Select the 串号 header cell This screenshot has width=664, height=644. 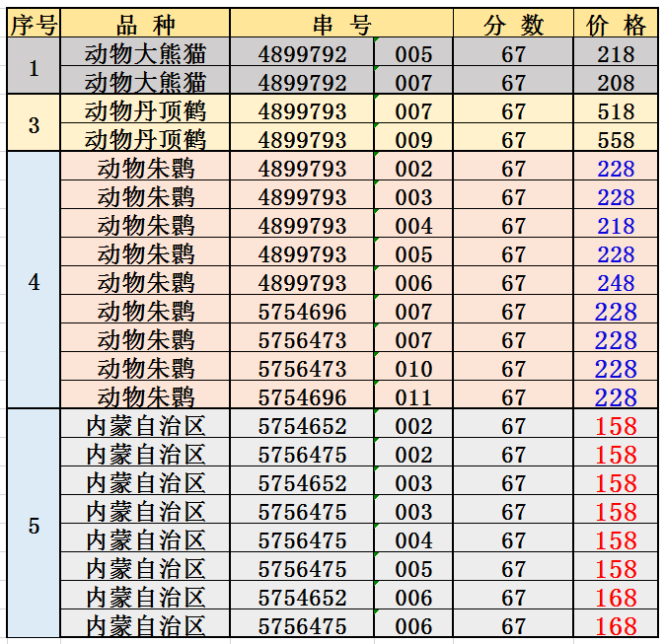point(341,25)
